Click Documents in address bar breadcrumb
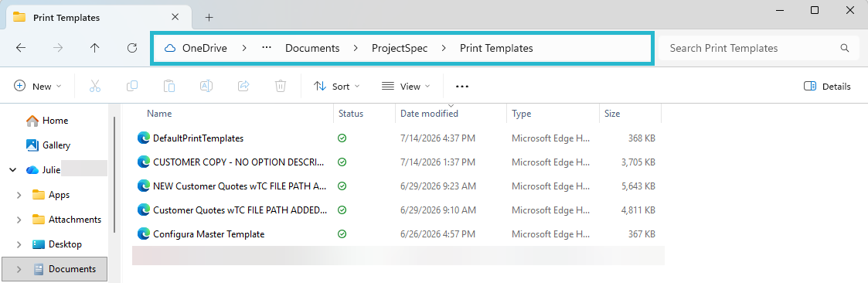Viewport: 868px width, 283px height. pyautogui.click(x=312, y=48)
